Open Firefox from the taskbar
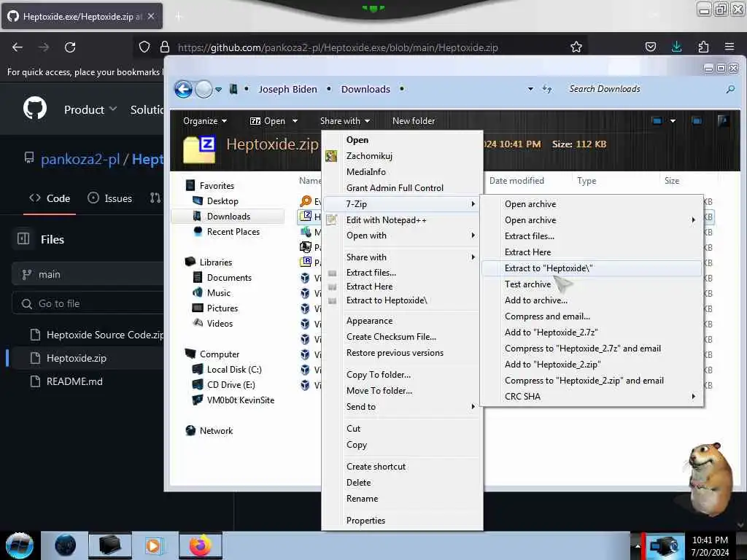Viewport: 747px width, 560px height. tap(201, 545)
